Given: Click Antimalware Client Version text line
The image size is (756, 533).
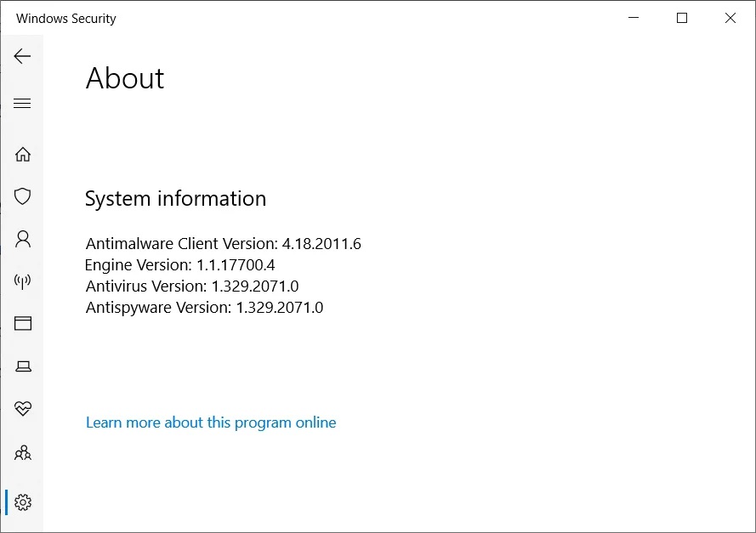Looking at the screenshot, I should (x=224, y=244).
